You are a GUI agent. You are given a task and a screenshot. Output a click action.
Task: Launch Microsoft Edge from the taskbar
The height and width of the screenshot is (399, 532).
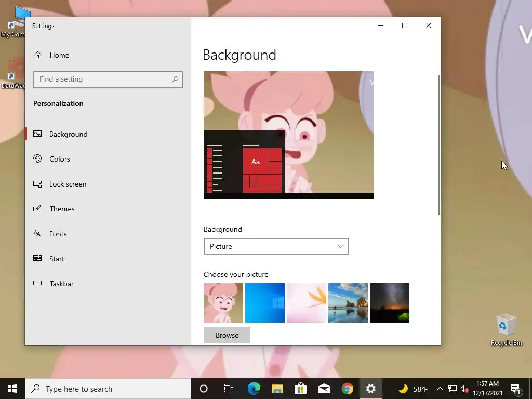[254, 389]
